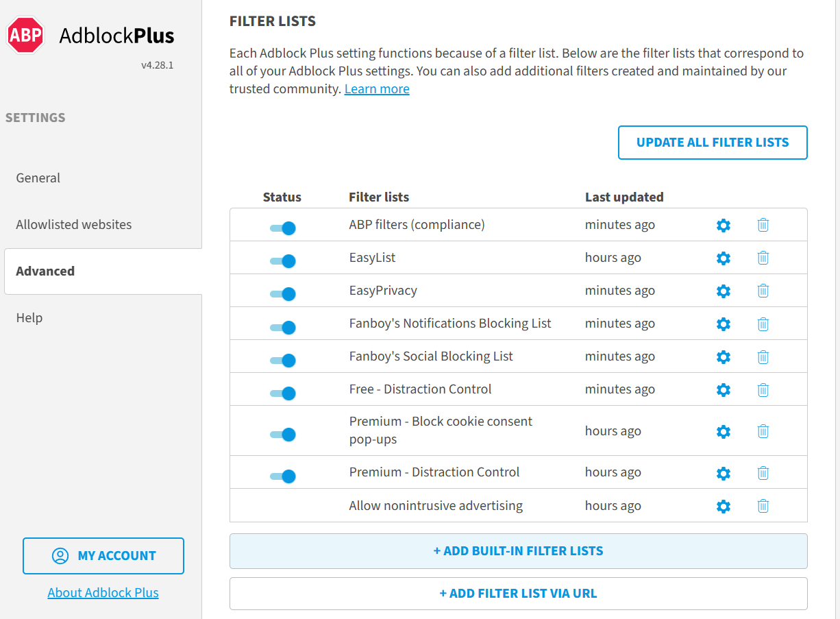
Task: Toggle off ABP filters (compliance)
Action: (x=282, y=228)
